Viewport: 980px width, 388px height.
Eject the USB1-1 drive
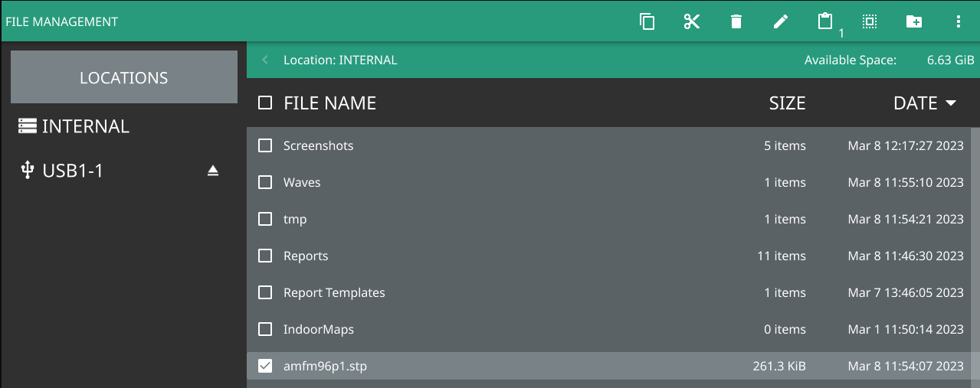(213, 171)
